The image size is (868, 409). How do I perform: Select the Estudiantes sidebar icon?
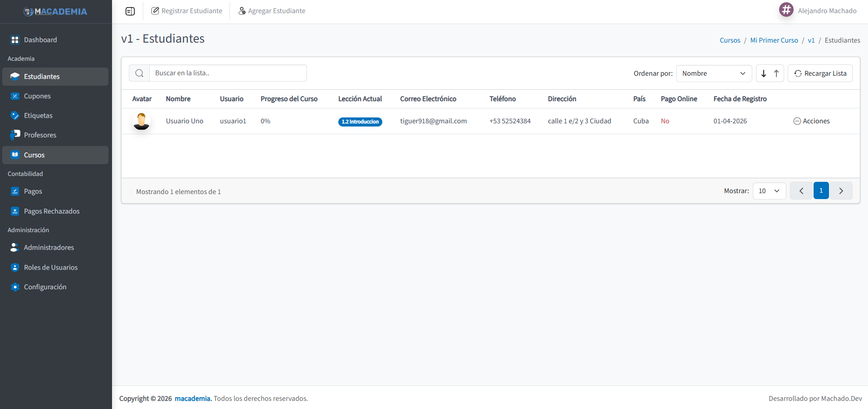point(15,76)
